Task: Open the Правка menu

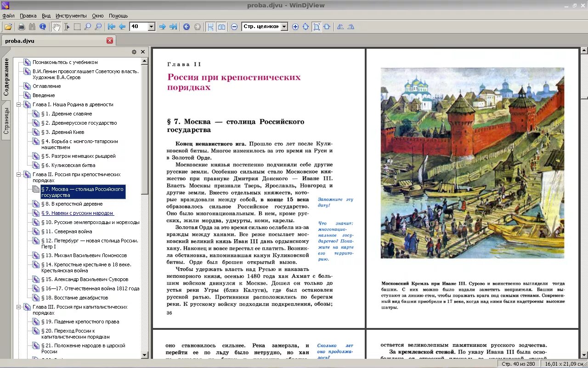Action: click(28, 16)
